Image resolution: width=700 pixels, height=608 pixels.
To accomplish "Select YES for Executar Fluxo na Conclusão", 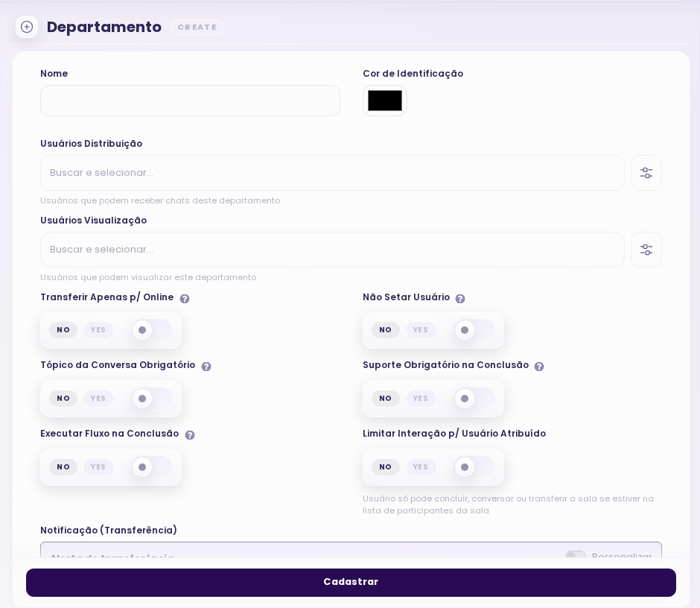I will click(98, 467).
